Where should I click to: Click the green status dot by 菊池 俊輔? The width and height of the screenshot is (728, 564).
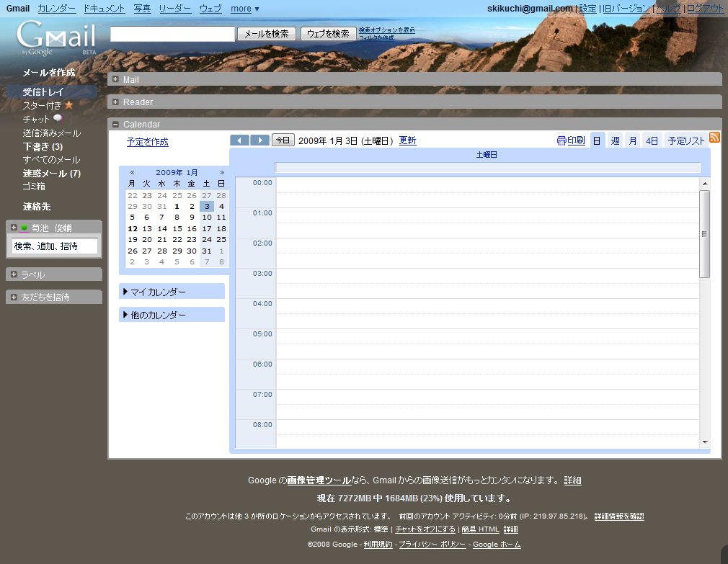pyautogui.click(x=25, y=228)
